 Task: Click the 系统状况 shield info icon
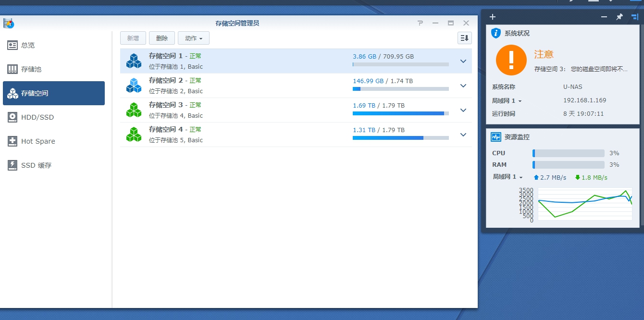pos(496,33)
